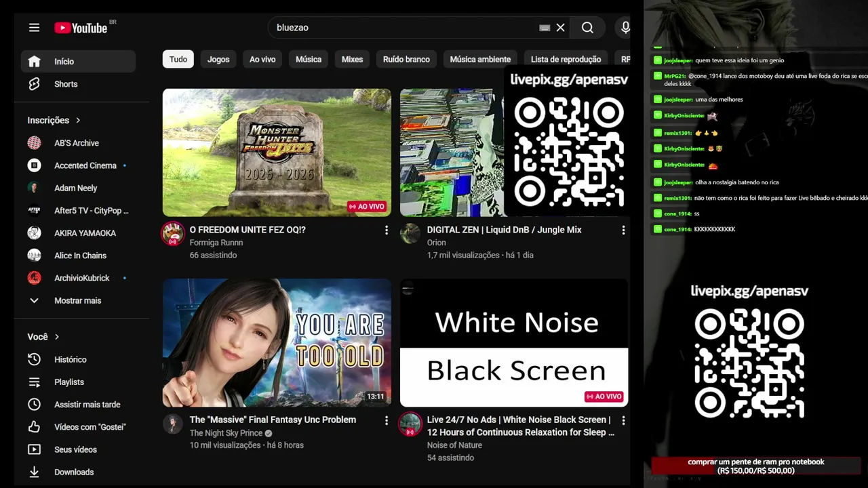Screen dimensions: 868x488
Task: Open options for White Noise Black Screen video
Action: coord(623,421)
